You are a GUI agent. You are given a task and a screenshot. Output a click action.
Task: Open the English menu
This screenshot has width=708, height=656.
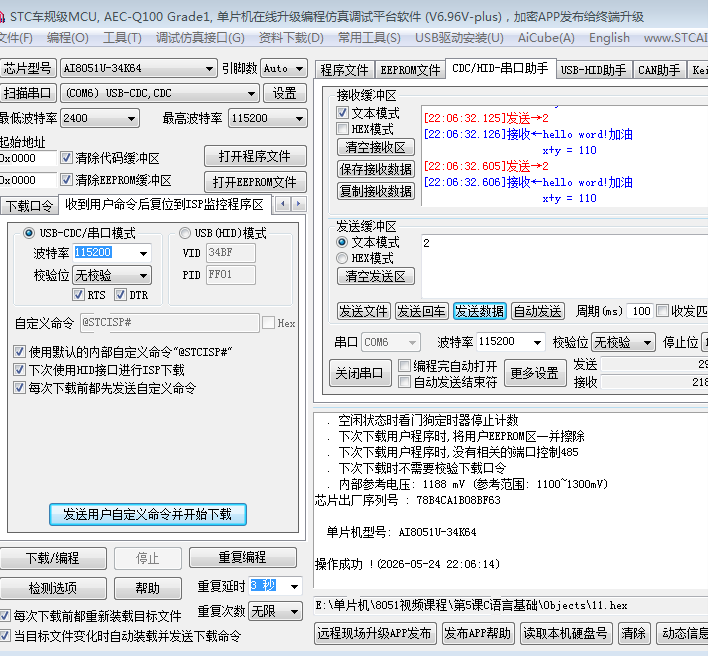click(x=609, y=37)
